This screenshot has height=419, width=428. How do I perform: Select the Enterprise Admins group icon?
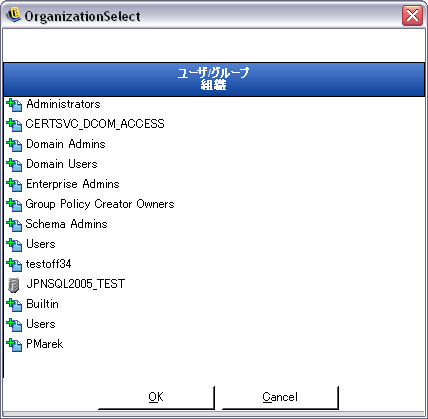(x=14, y=185)
